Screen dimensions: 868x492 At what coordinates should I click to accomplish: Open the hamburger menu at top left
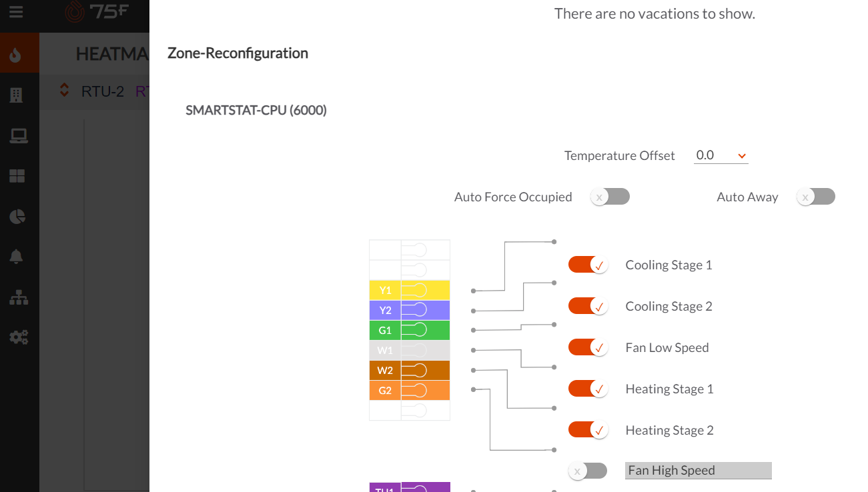tap(16, 11)
